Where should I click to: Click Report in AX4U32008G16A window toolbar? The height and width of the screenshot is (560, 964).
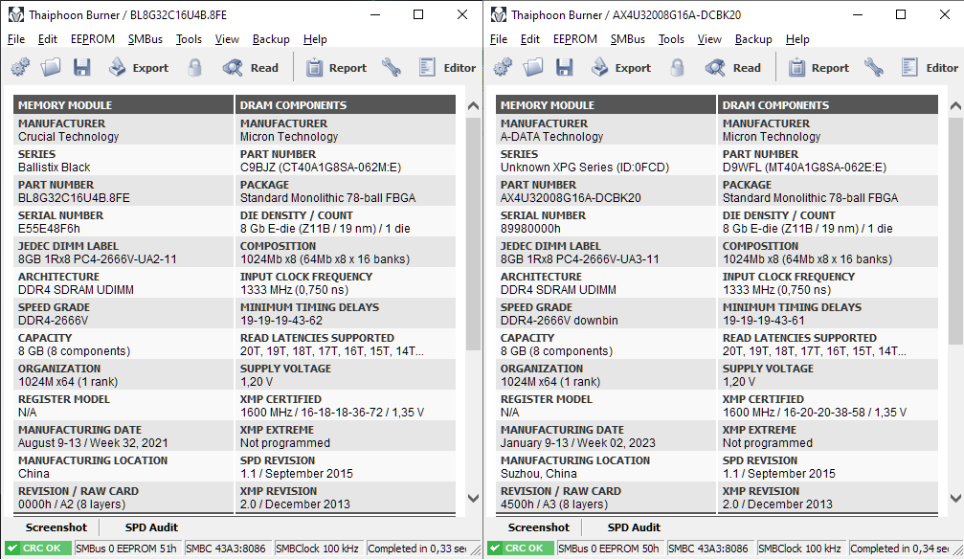tap(818, 68)
